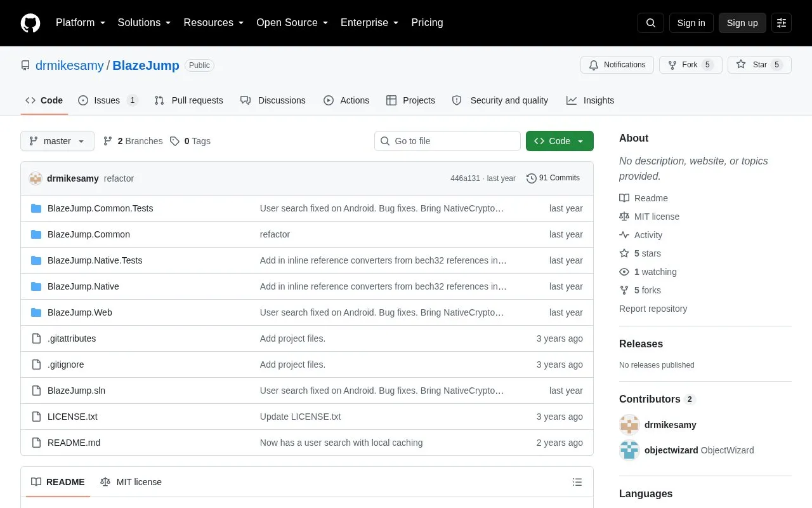Click the BlazeJump.Native folder icon
The height and width of the screenshot is (508, 812).
point(36,286)
